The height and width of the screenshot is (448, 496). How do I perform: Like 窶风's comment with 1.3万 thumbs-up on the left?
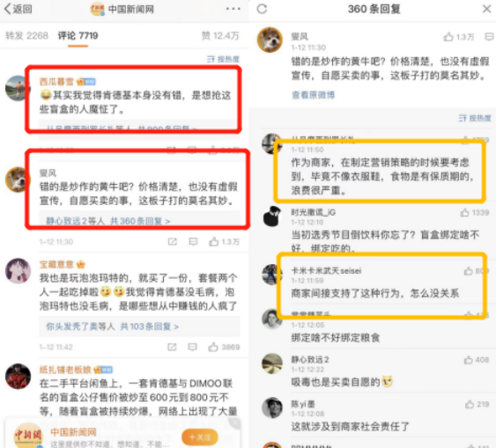click(x=224, y=242)
